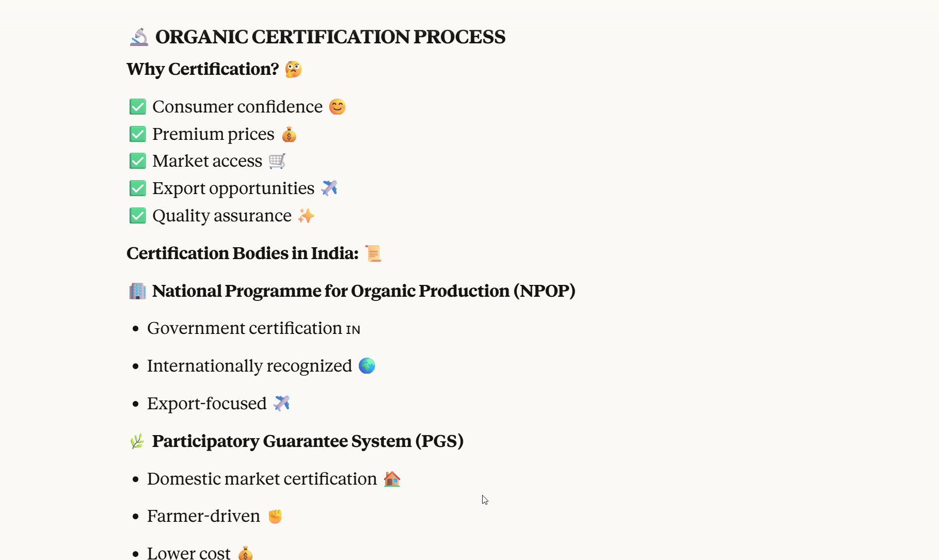Click the Farmer-driven bullet text
This screenshot has height=560, width=939.
(x=203, y=516)
